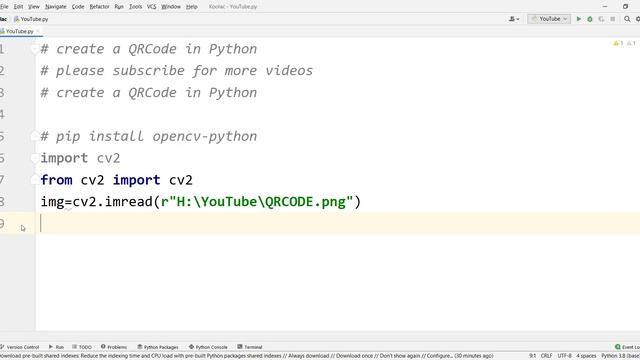The height and width of the screenshot is (360, 640).
Task: Click the img variable on the imread line
Action: (52, 202)
